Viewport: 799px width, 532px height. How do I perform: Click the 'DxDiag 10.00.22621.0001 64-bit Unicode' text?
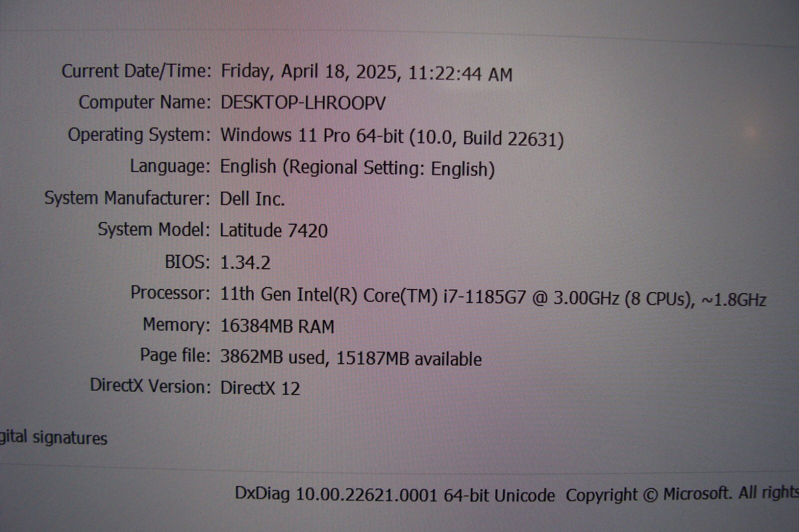click(395, 495)
